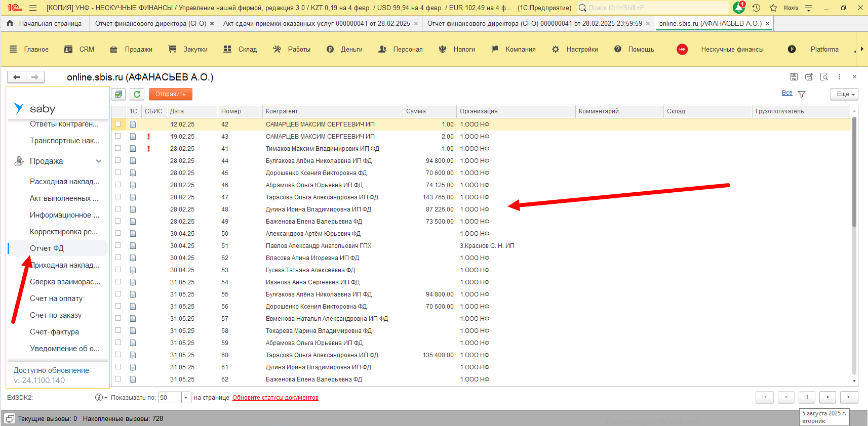Select checkbox for Павлов Александр row 51
Screen dimensions: 868x426
(118, 245)
